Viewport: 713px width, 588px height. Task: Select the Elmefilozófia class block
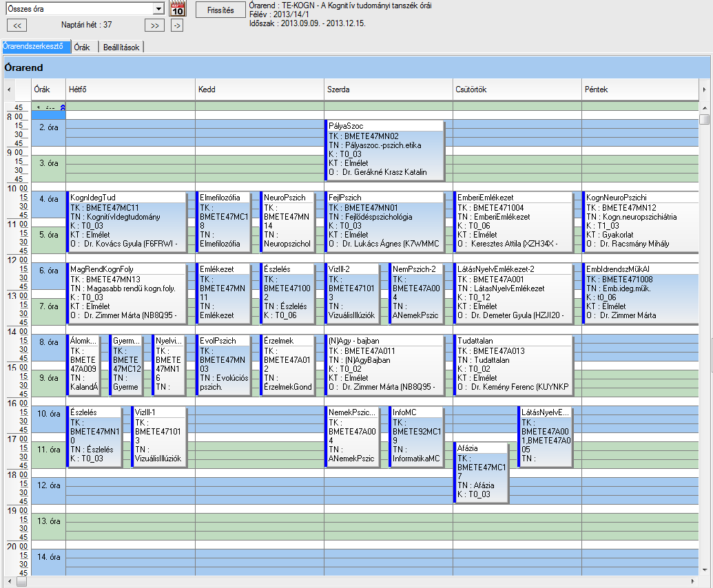pos(224,222)
